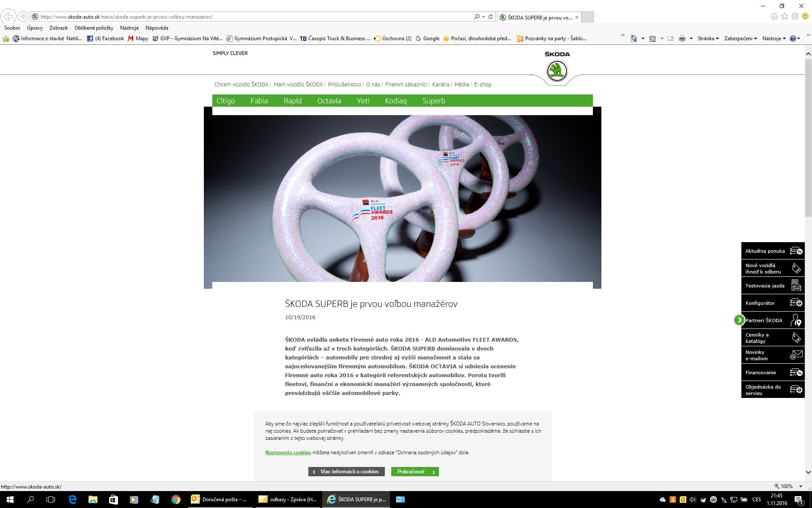This screenshot has width=812, height=508.
Task: Open the Nápověda menu
Action: coord(157,28)
